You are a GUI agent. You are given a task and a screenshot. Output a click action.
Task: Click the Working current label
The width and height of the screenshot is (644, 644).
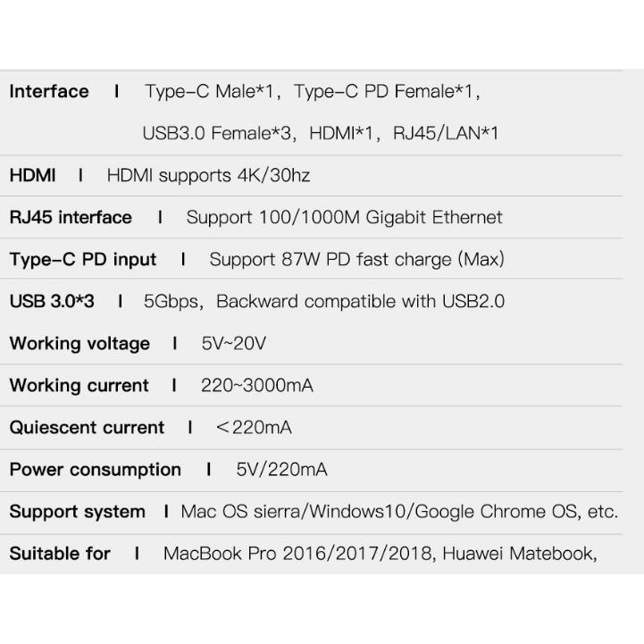(79, 386)
